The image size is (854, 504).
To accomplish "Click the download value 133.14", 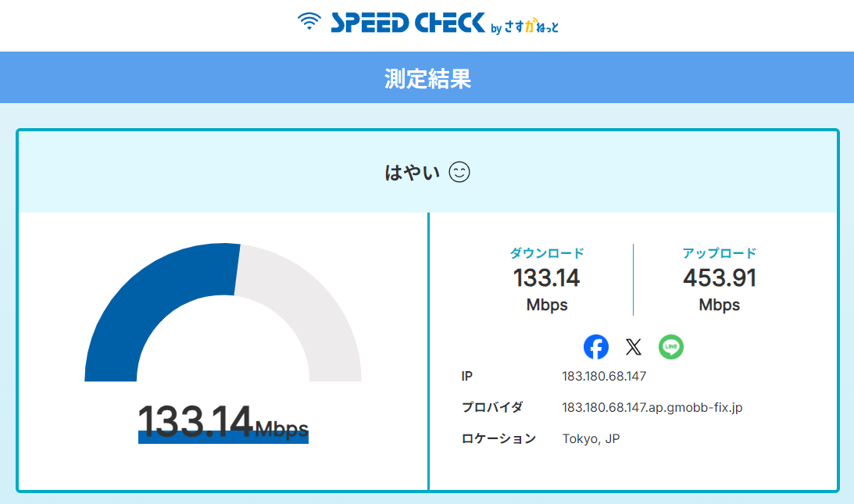I will (547, 277).
